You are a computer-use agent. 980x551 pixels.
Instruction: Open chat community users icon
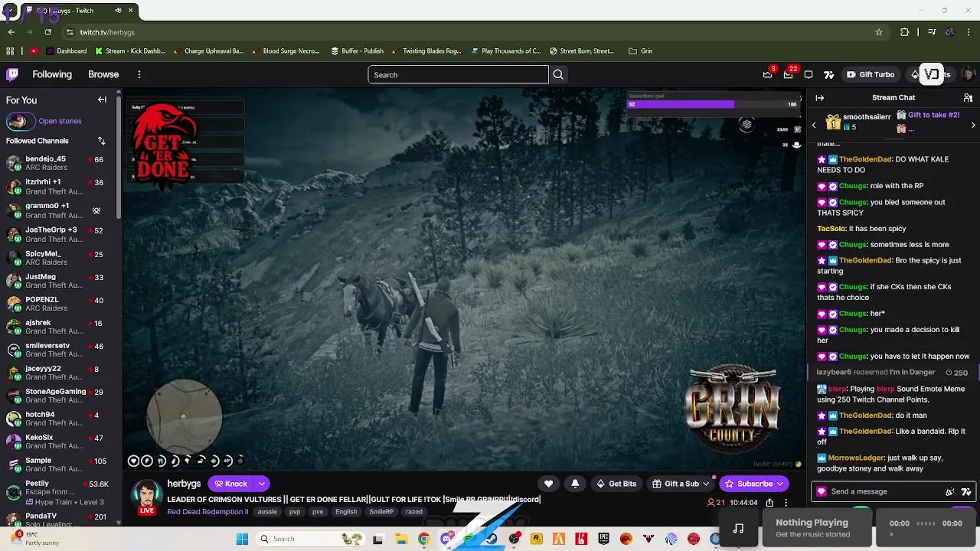pos(968,98)
